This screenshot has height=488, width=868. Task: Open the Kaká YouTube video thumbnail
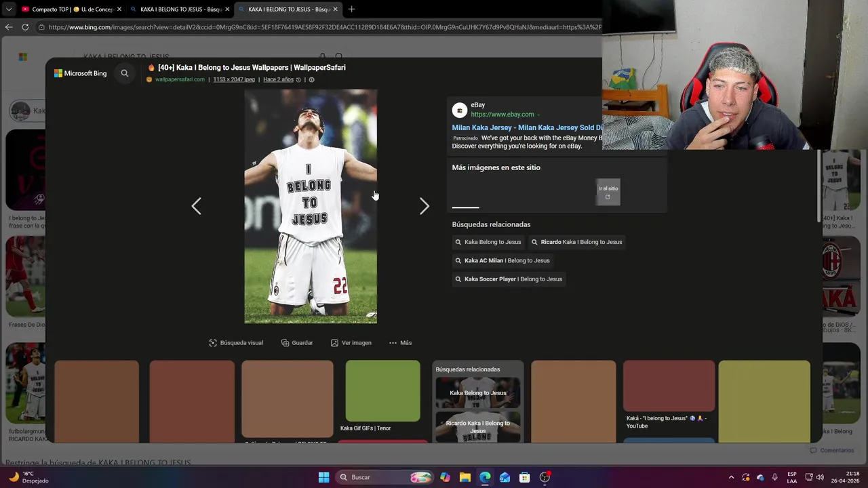[669, 386]
